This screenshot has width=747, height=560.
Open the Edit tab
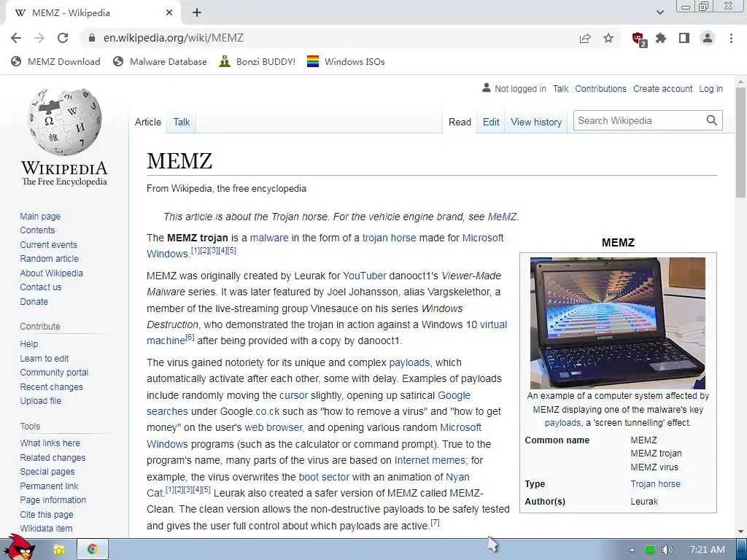coord(491,122)
